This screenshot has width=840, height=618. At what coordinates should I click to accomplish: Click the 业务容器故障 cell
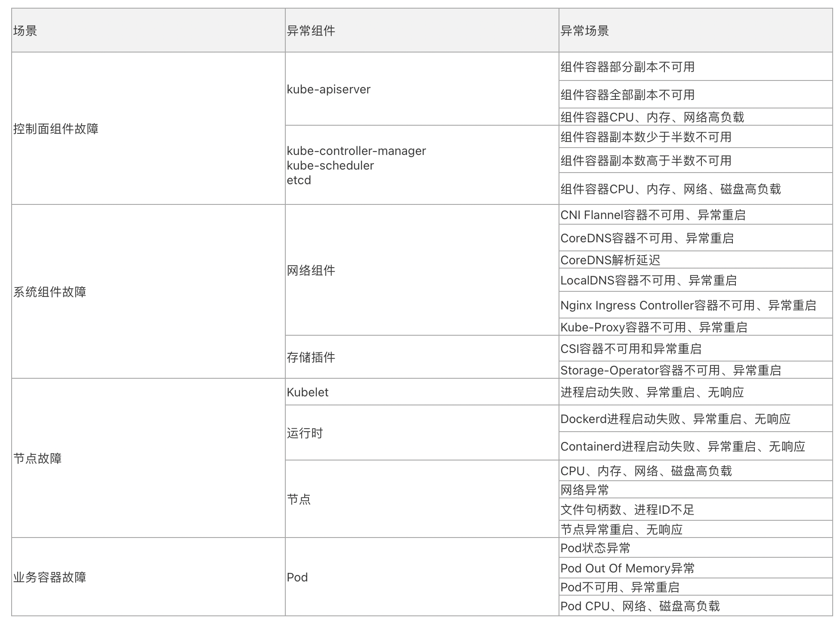50,577
